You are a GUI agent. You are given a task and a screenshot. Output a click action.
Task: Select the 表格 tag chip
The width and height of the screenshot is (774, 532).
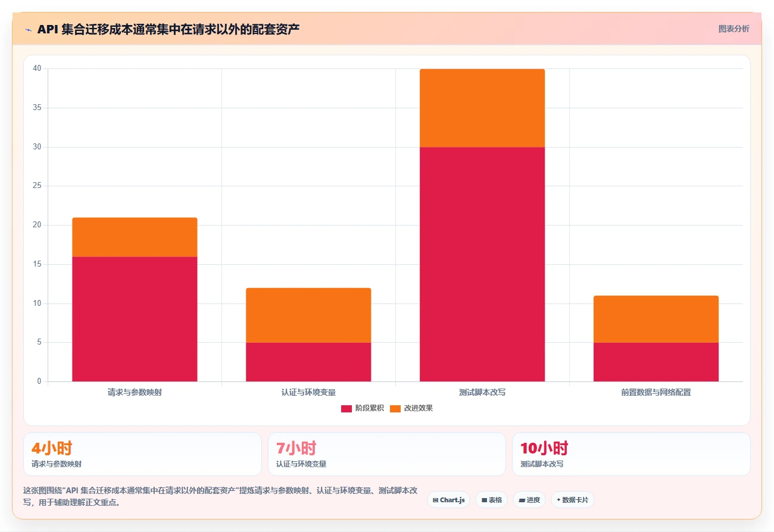pos(491,500)
